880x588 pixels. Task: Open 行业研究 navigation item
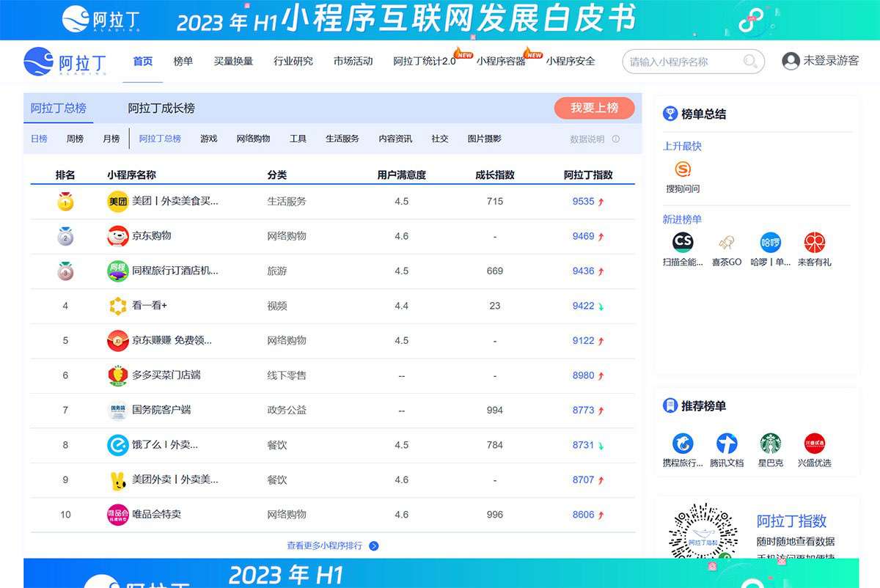[293, 62]
